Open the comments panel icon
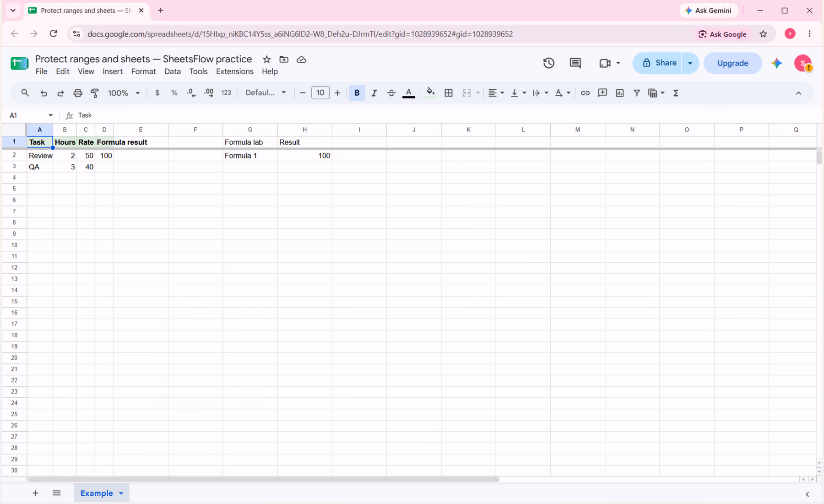824x504 pixels. 575,63
